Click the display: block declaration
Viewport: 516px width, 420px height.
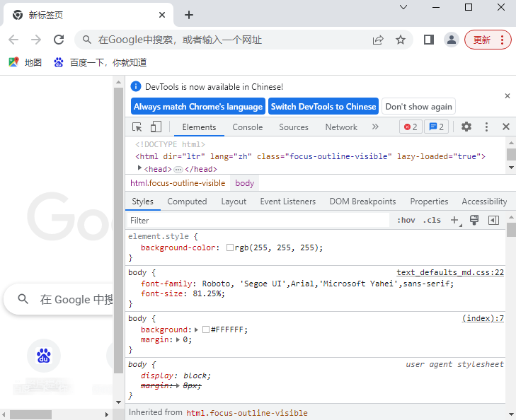click(176, 375)
